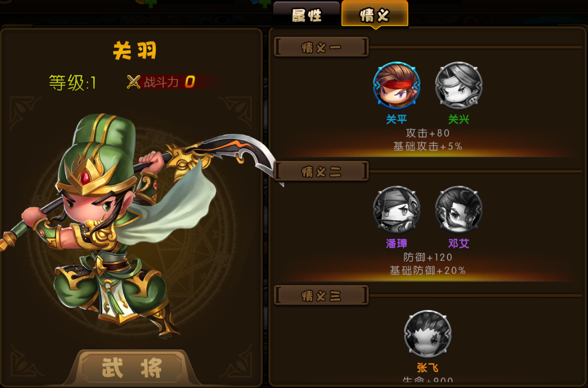Click the 关兴 green name label
The image size is (588, 388).
[458, 119]
